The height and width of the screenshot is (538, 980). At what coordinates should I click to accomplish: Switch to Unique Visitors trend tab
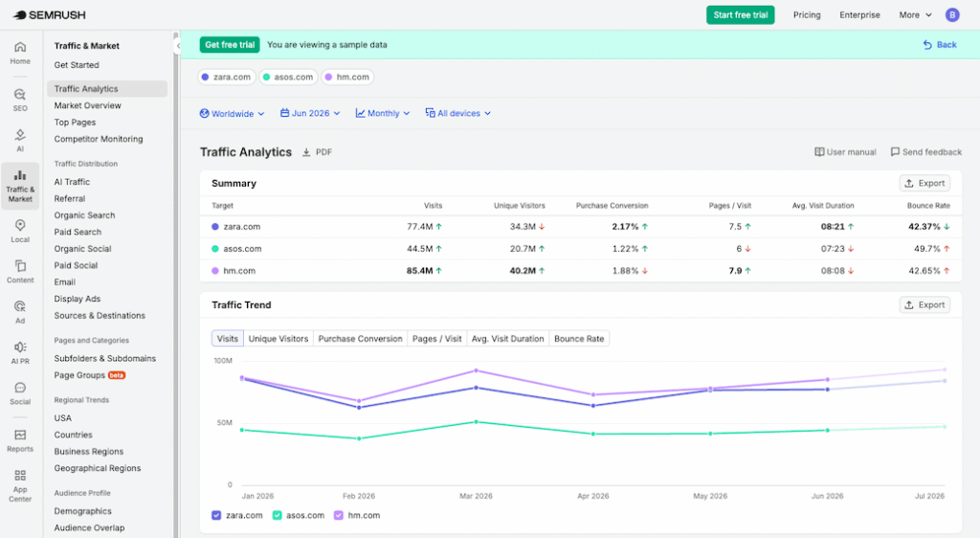click(278, 339)
